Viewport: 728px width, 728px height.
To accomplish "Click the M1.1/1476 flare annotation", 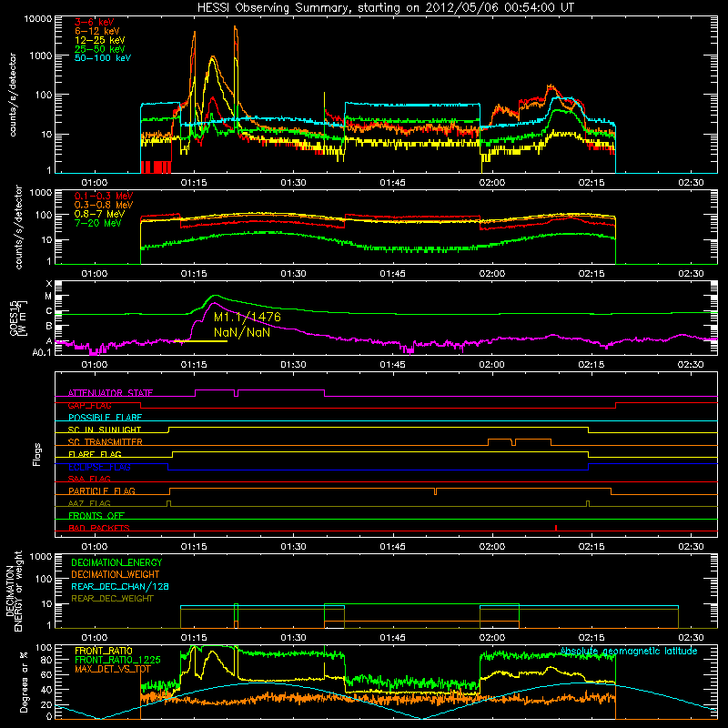I will point(247,317).
